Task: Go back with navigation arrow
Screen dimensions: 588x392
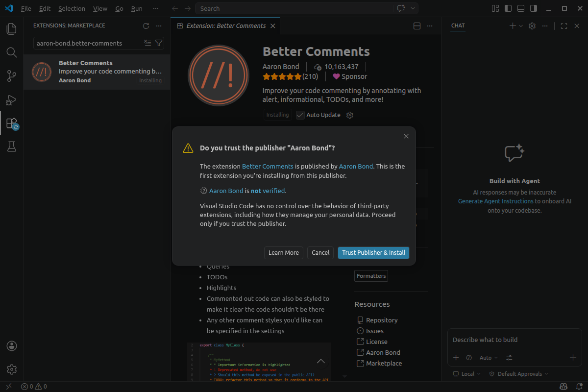Action: (175, 8)
